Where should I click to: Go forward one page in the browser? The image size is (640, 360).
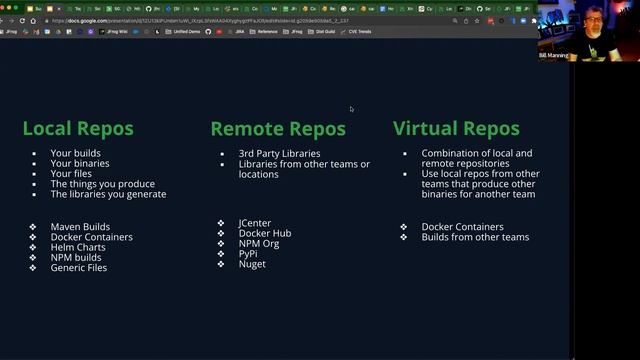[11, 21]
